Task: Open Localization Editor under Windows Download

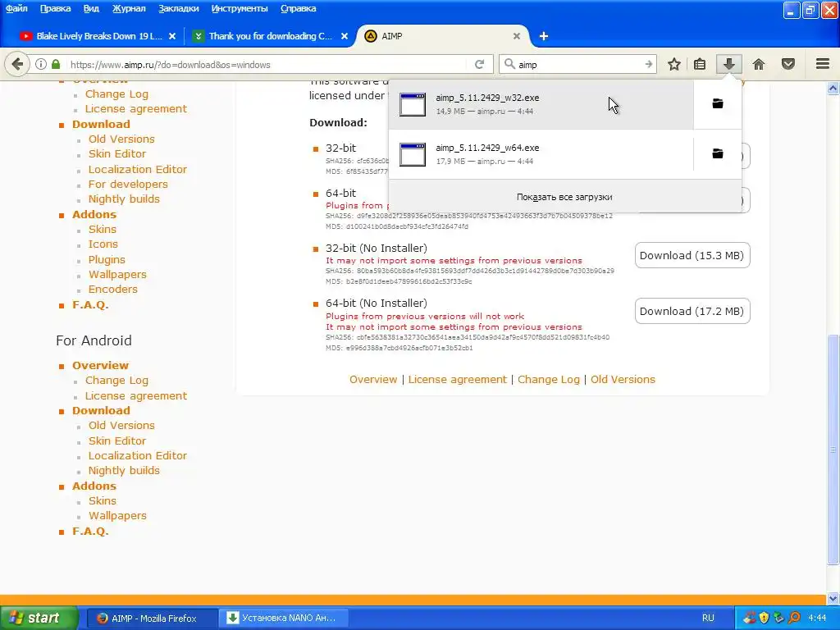Action: pos(137,169)
